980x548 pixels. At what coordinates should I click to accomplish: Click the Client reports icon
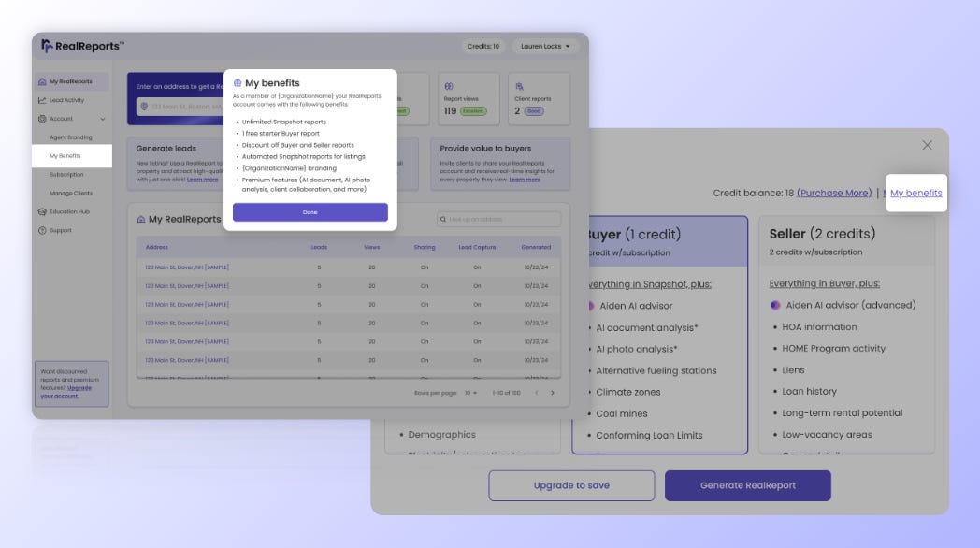pos(519,86)
